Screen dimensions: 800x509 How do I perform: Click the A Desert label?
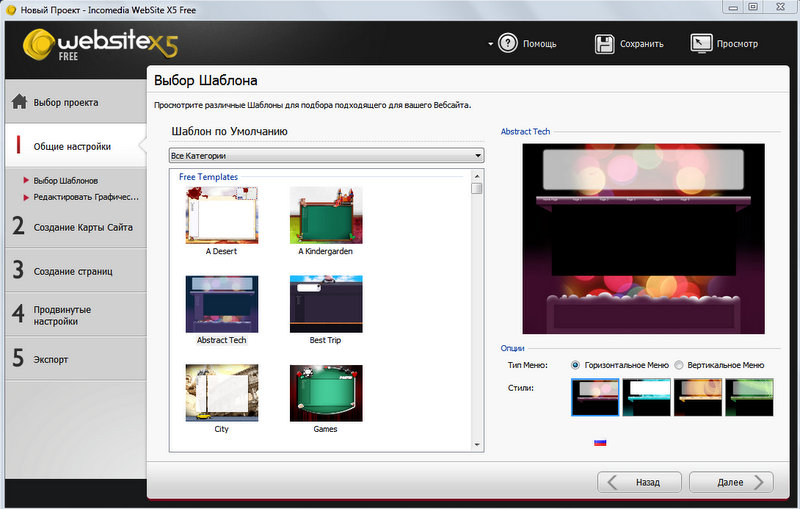click(221, 251)
